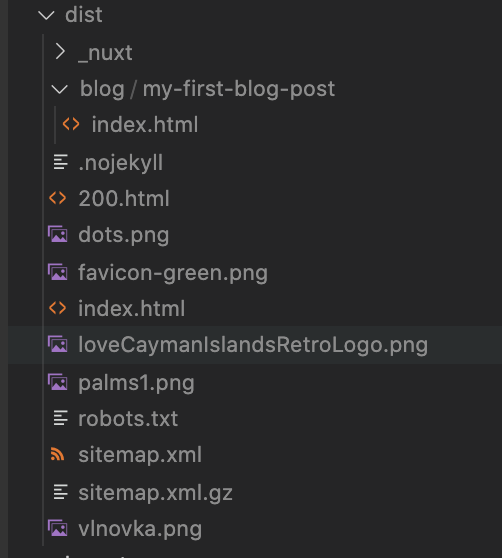Click the image icon beside vlnovka.png
502x558 pixels.
coord(58,528)
